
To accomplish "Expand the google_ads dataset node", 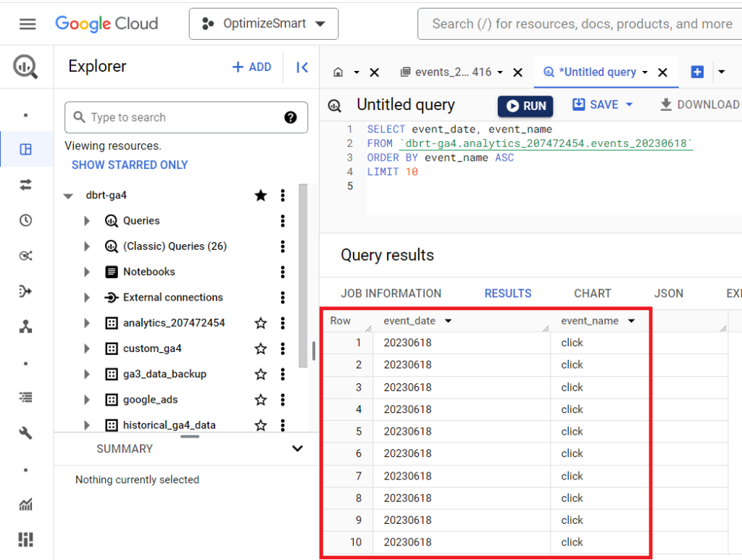I will click(x=87, y=400).
